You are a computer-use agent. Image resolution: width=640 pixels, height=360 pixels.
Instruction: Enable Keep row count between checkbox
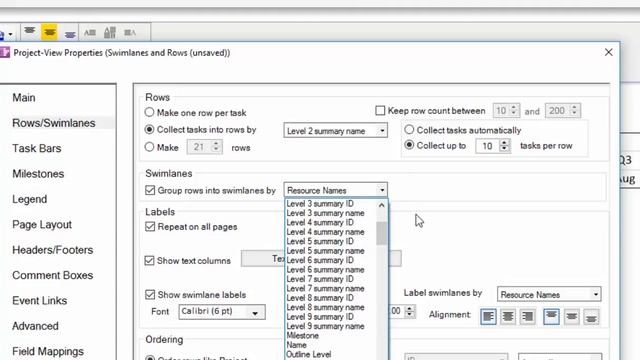(x=380, y=111)
